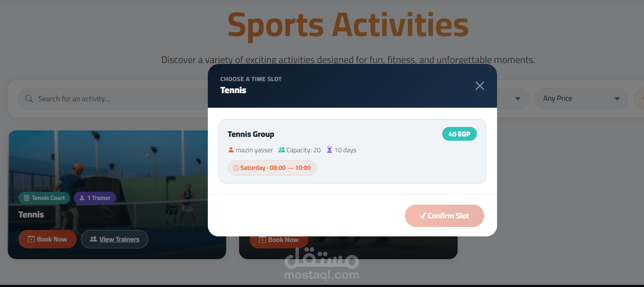Click the Confirm Slot button
Screen dimensions: 644x287
(x=444, y=216)
